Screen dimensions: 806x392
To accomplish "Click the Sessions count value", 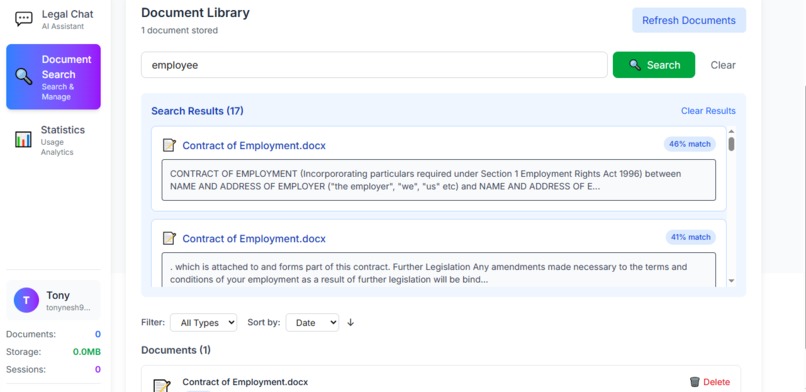I will pyautogui.click(x=98, y=369).
